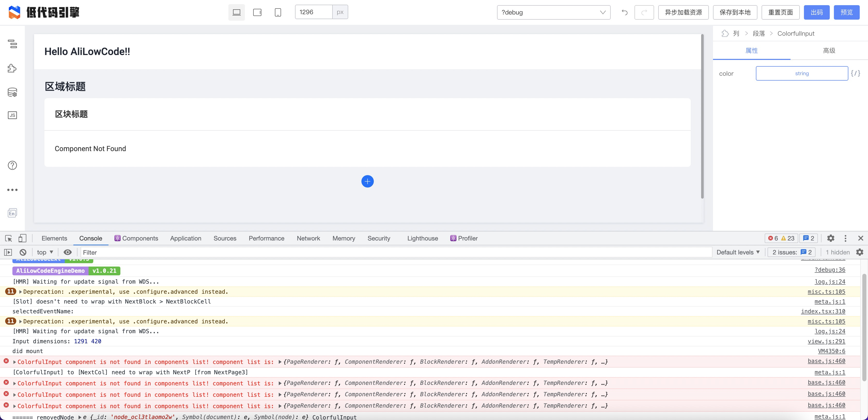Screen dimensions: 868x420
Task: Click the help question mark icon
Action: (12, 165)
